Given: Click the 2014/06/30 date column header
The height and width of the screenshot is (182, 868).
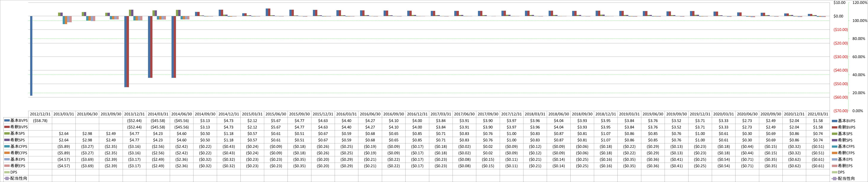Looking at the screenshot, I should pos(182,114).
